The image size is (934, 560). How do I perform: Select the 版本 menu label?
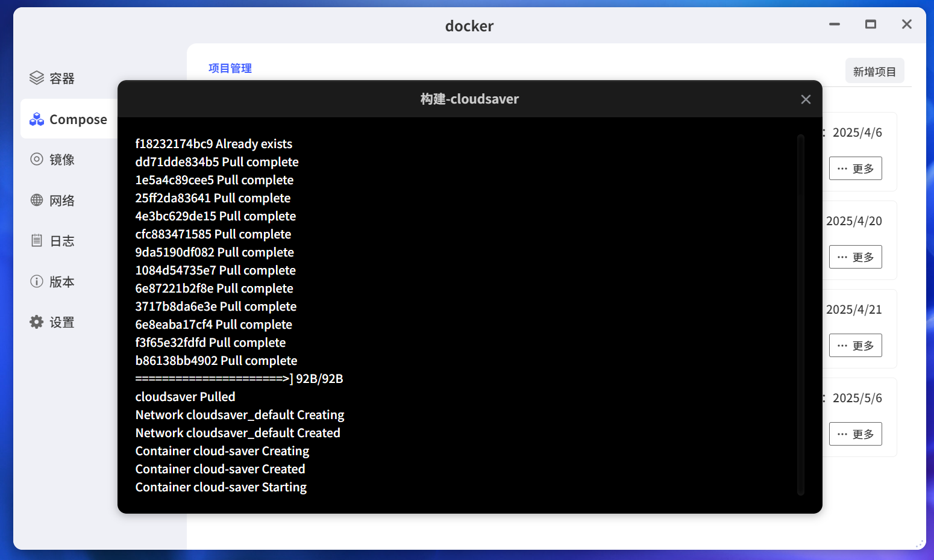[x=62, y=282]
